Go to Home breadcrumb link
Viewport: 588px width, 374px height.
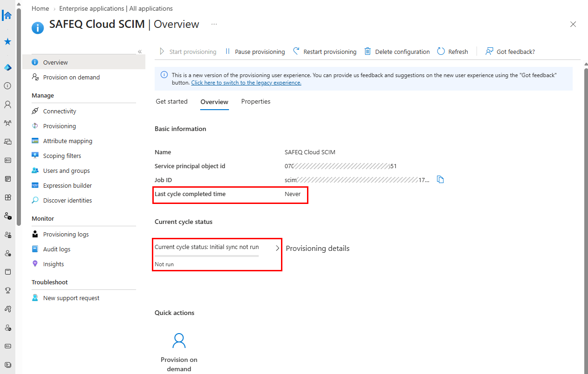(x=40, y=8)
